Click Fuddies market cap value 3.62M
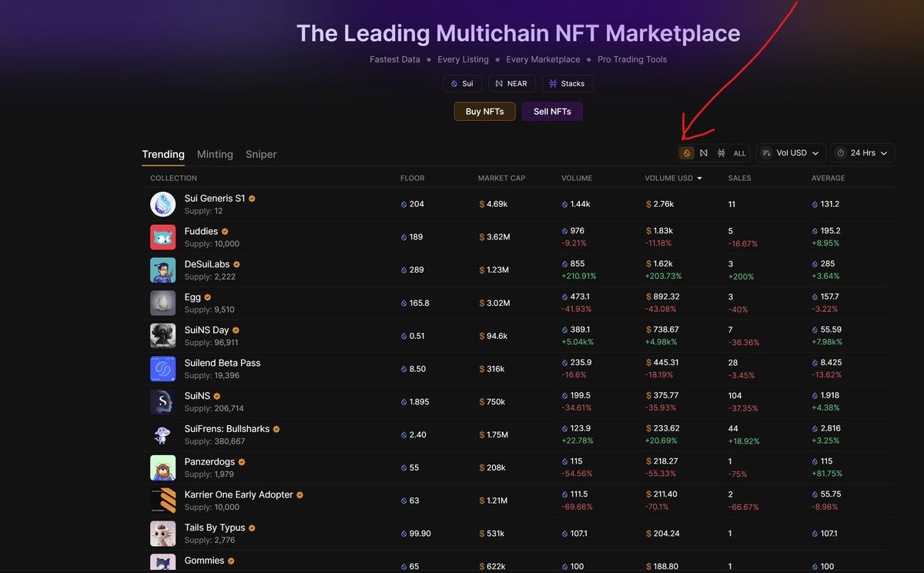 (498, 237)
